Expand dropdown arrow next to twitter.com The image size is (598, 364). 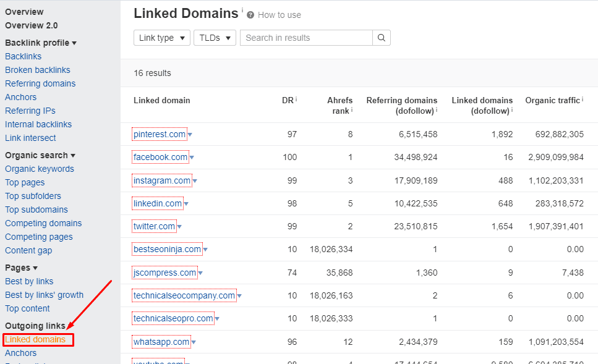click(179, 227)
